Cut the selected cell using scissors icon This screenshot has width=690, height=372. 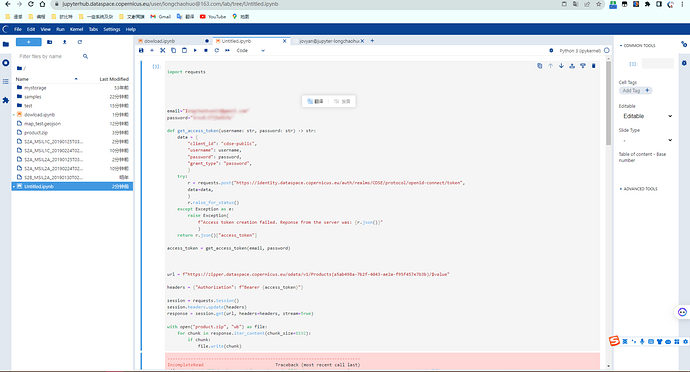tap(162, 51)
